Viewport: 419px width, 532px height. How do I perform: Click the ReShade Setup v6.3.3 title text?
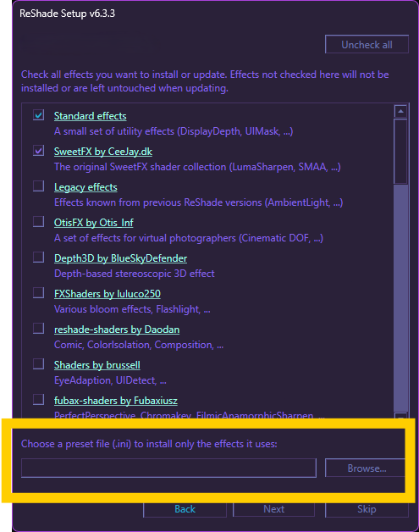tap(67, 14)
